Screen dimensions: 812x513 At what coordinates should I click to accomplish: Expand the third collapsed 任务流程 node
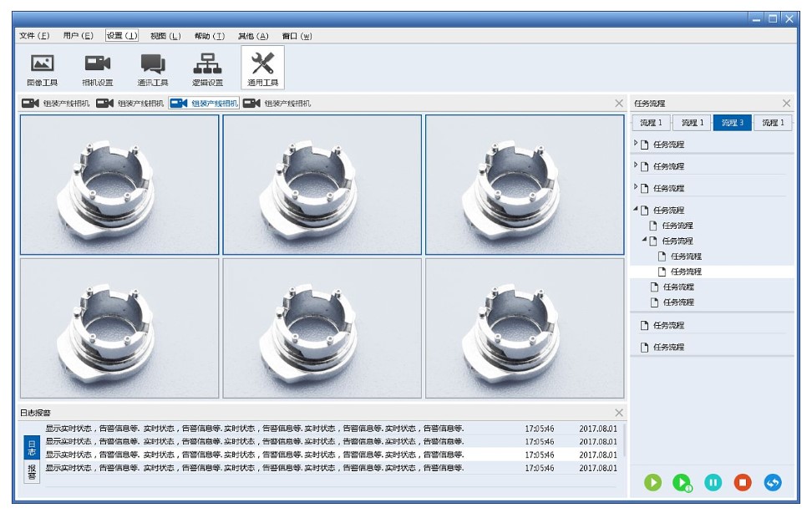click(636, 187)
